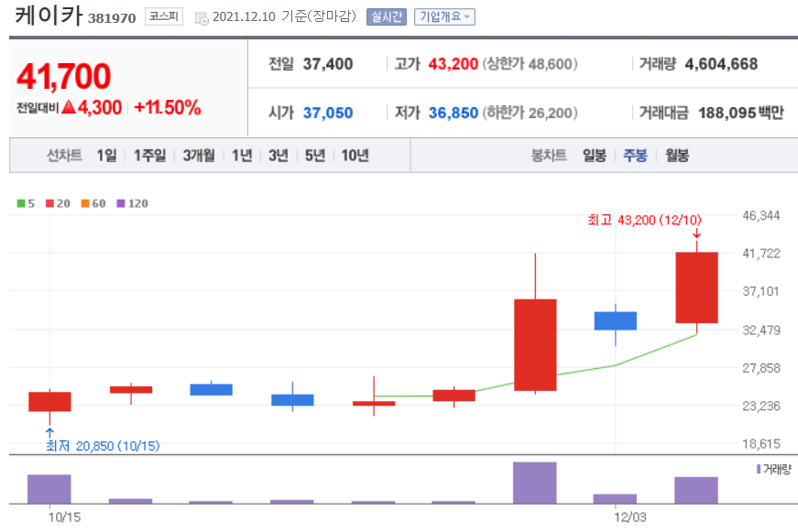The width and height of the screenshot is (798, 532).
Task: Click the red 20 moving average legend swatch
Action: pos(49,203)
